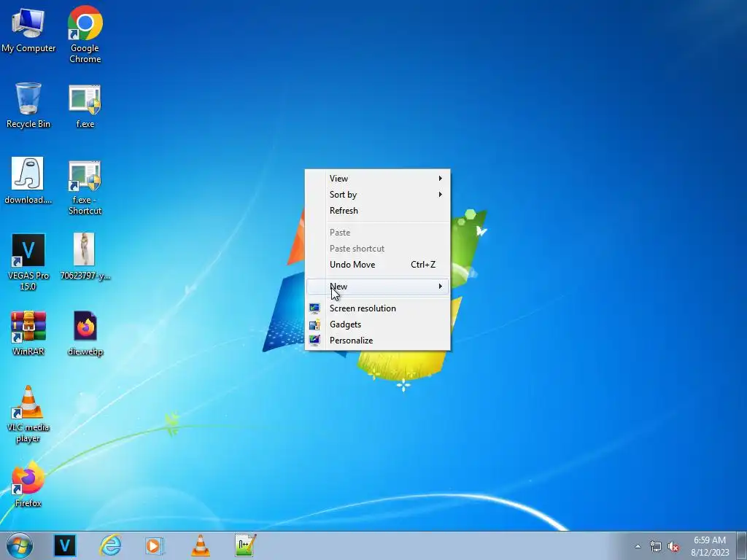Show hidden system tray icons arrow

click(x=638, y=546)
